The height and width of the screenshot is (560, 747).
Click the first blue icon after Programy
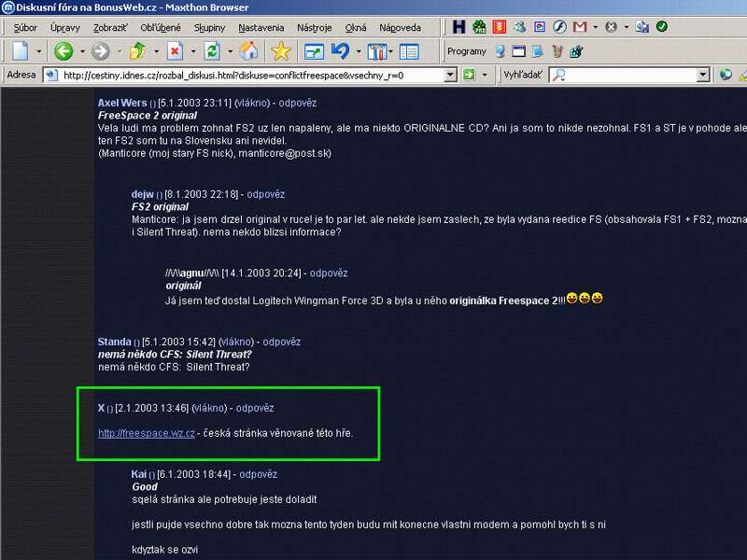(x=500, y=51)
